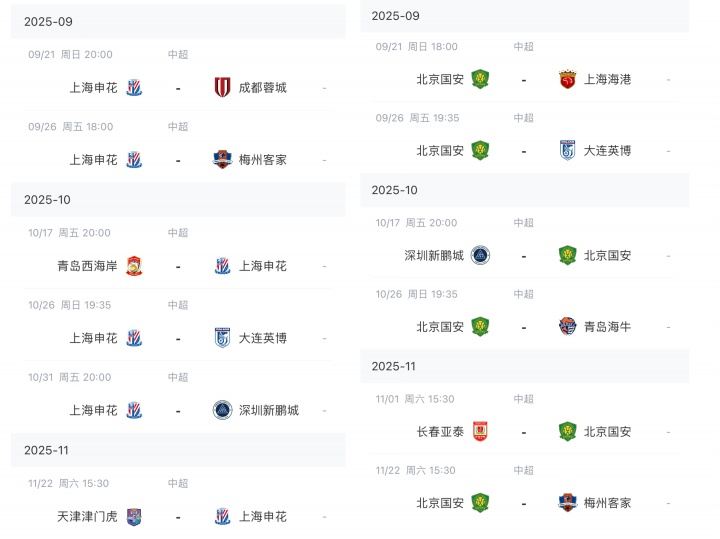Click score dash between 长春亚泰 and 北京国安
The image size is (720, 539).
click(x=523, y=432)
